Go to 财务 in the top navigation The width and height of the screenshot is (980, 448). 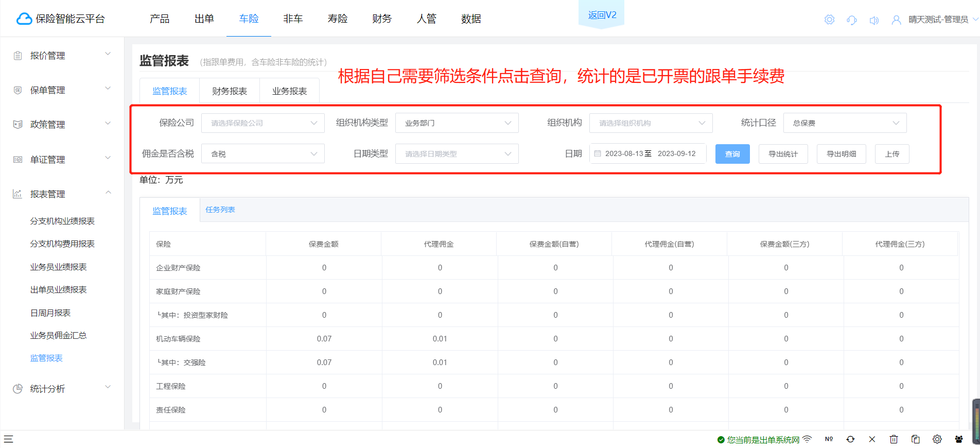click(x=382, y=19)
